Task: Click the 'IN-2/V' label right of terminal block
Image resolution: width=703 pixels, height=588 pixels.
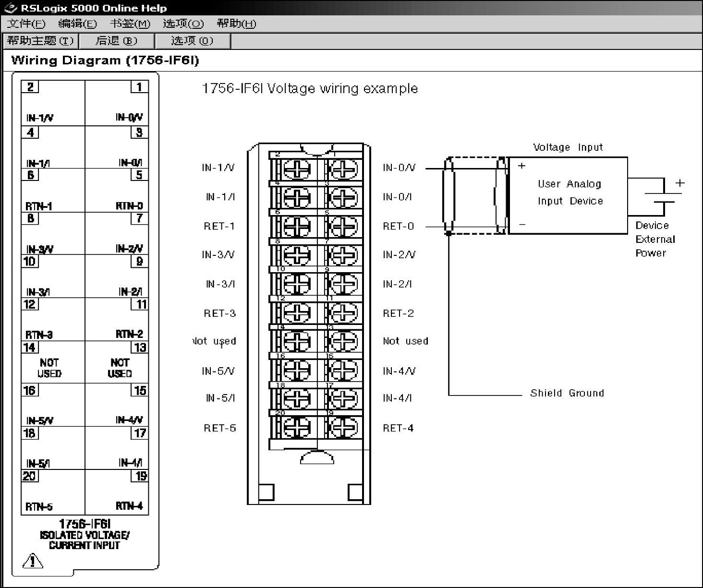Action: 399,255
